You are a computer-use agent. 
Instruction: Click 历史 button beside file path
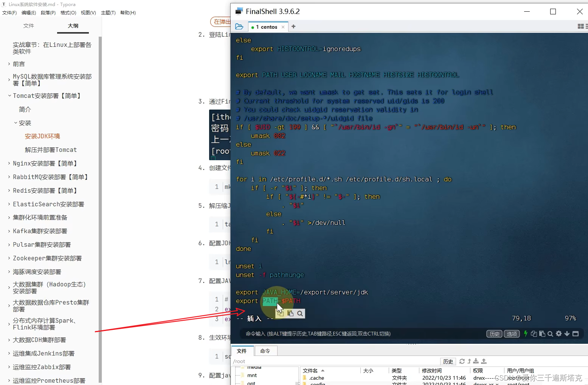click(x=448, y=362)
